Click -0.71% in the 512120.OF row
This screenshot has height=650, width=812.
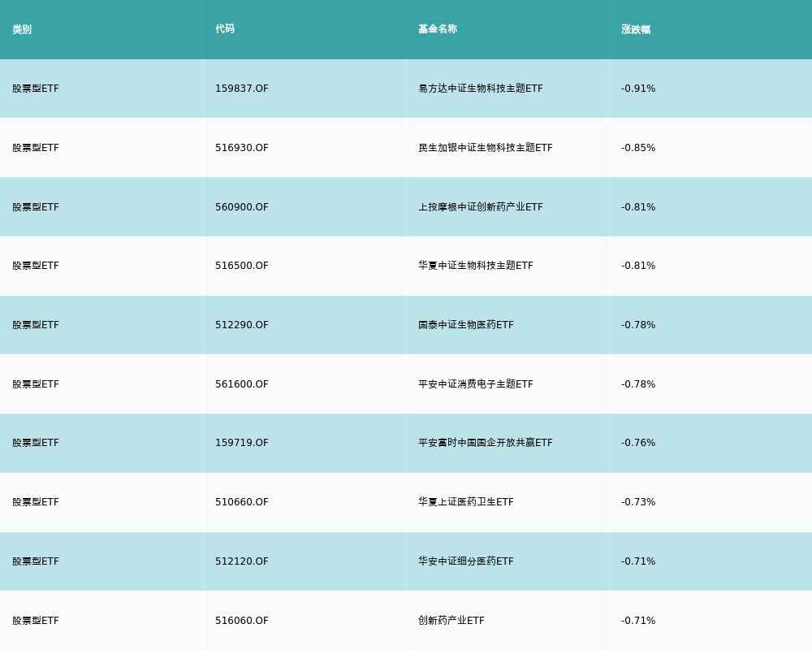638,561
